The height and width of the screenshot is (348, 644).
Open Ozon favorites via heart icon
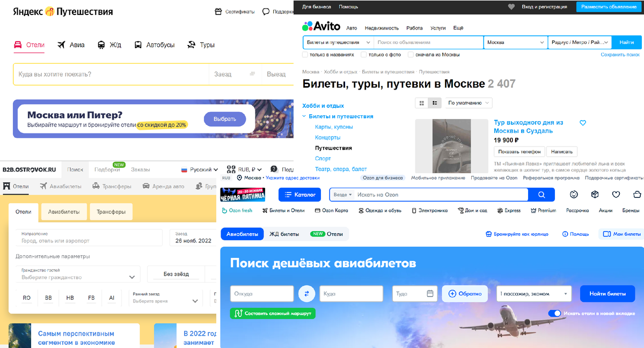click(x=616, y=195)
